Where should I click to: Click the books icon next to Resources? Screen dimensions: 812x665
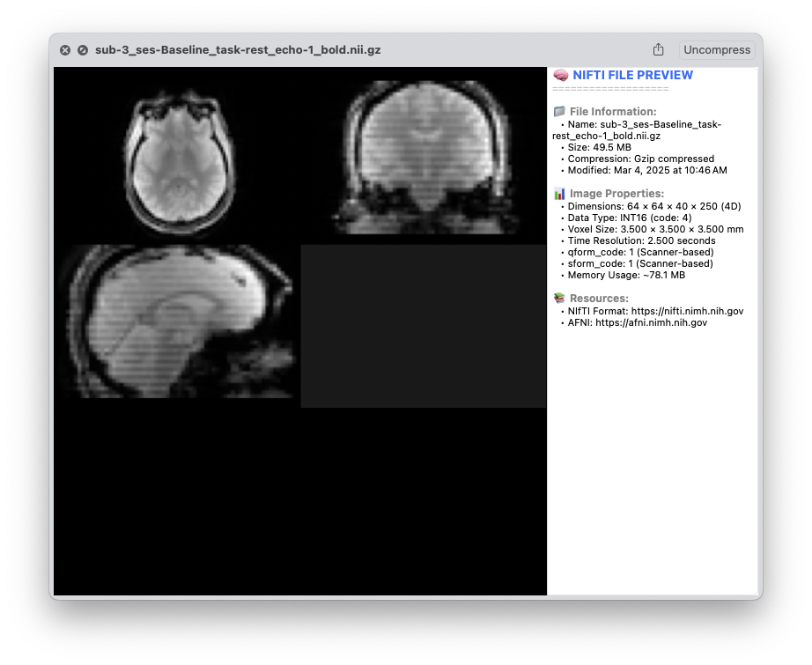(x=559, y=299)
